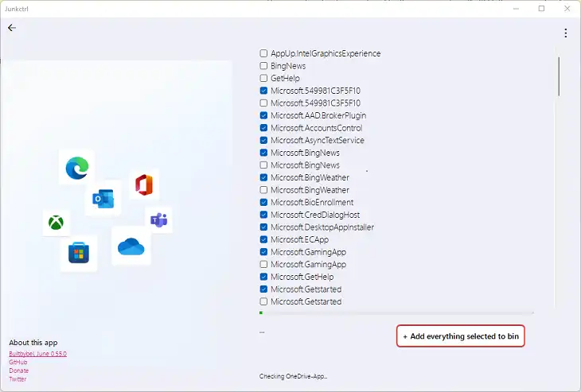Click the app list vertical scrollbar thumb
The width and height of the screenshot is (581, 392).
[559, 76]
